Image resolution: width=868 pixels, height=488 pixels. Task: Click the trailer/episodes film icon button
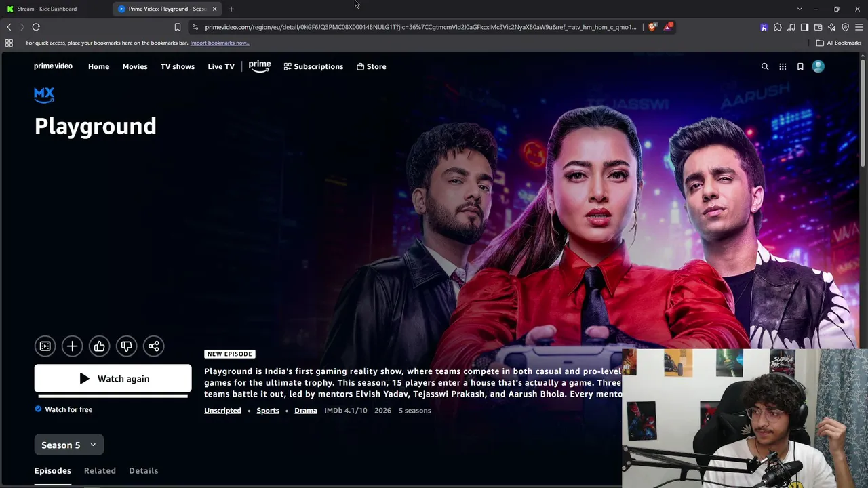point(45,346)
